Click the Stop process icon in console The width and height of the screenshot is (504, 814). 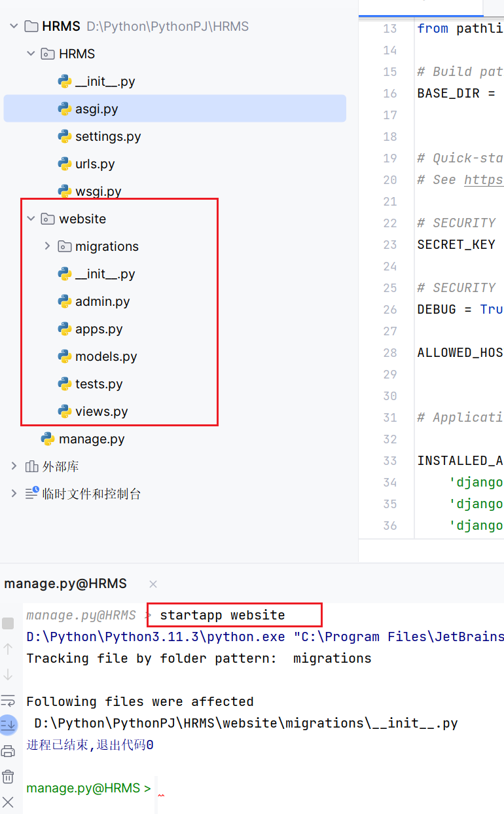point(8,623)
